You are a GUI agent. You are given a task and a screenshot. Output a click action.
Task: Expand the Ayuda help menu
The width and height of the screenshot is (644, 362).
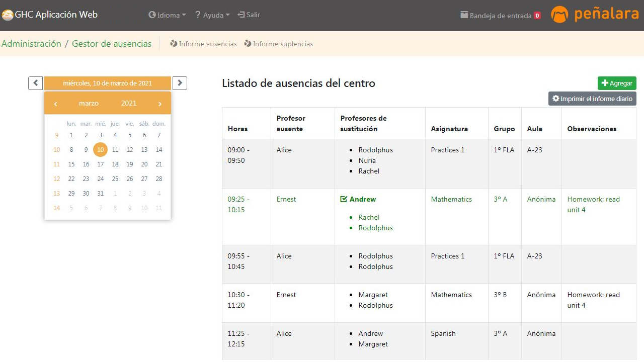[212, 15]
